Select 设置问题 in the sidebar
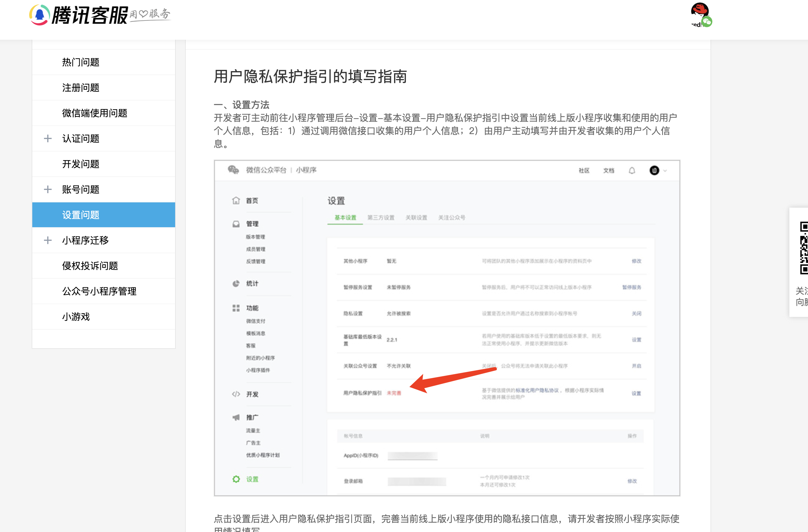 (81, 215)
